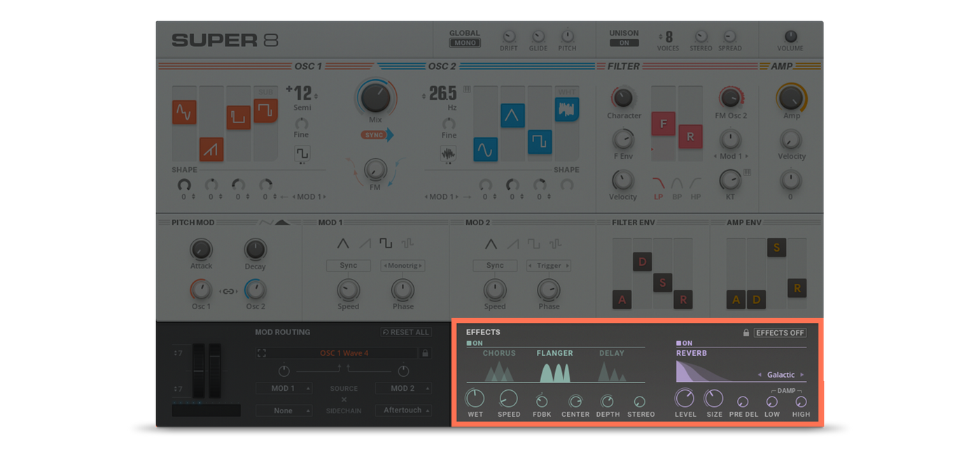Image resolution: width=980 pixels, height=458 pixels.
Task: Click the reverb SIZE knob
Action: 713,399
